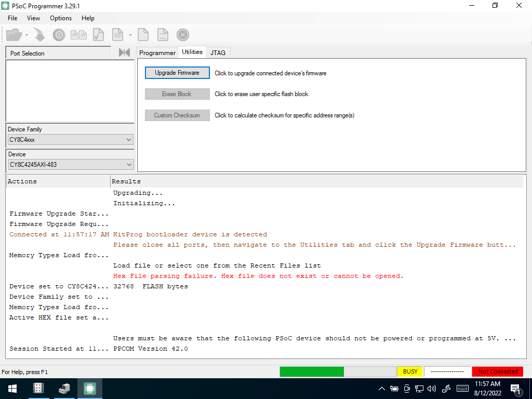Click the partial-lines page toolbar icon

pos(163,35)
